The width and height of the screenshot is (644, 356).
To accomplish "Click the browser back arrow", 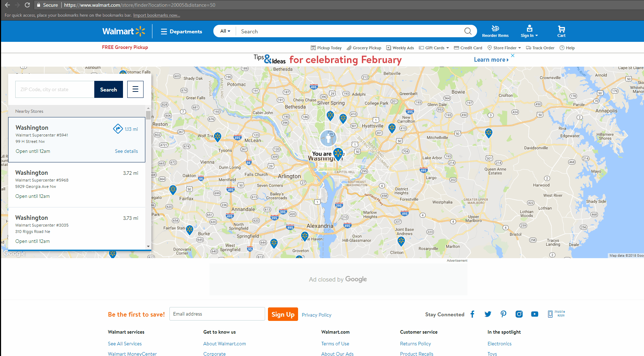I will [7, 5].
